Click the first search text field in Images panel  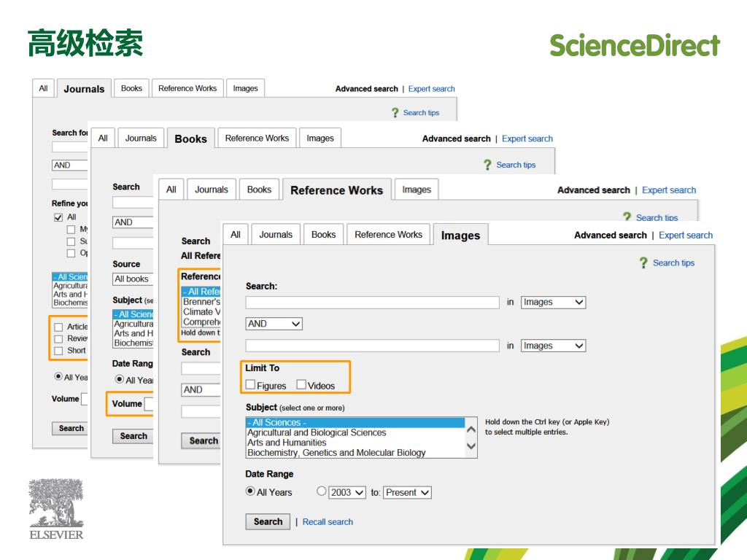click(373, 303)
